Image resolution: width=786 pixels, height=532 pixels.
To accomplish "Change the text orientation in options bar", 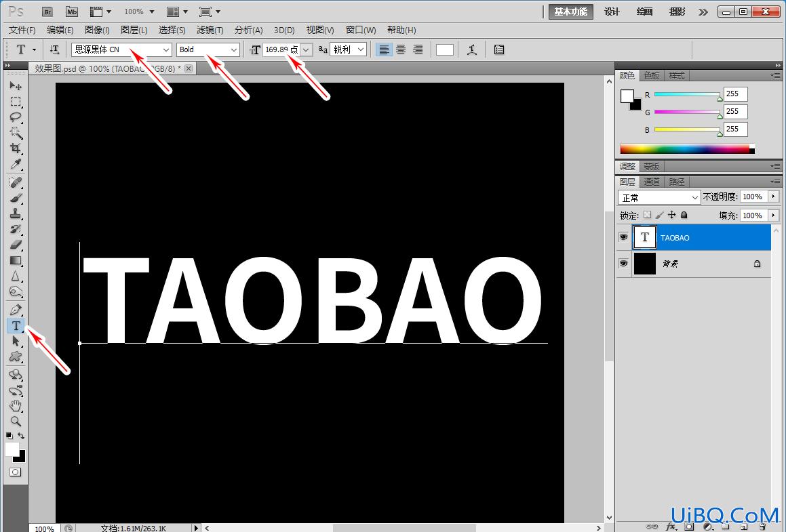I will [54, 49].
